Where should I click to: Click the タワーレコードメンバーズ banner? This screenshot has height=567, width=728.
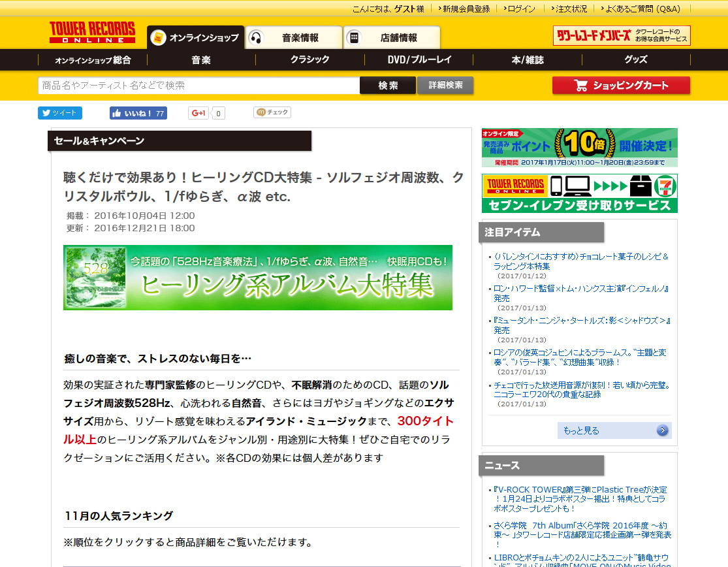(621, 36)
